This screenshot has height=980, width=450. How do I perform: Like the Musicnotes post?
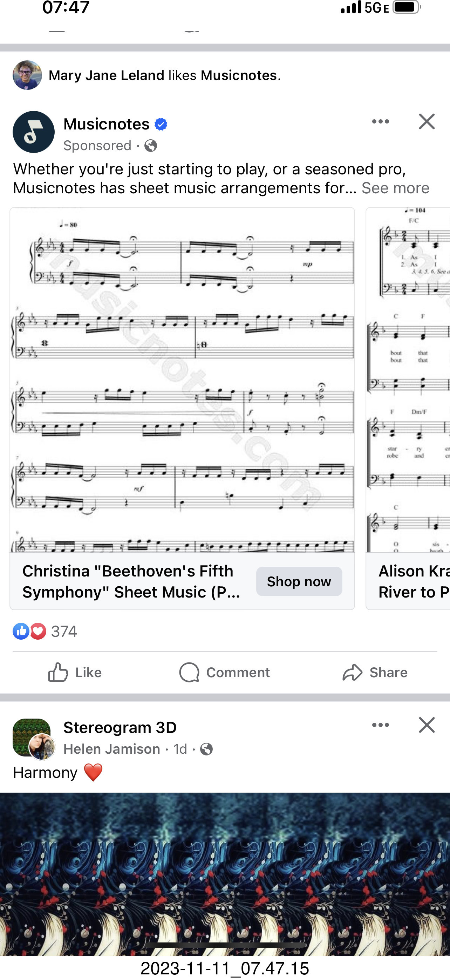click(75, 672)
